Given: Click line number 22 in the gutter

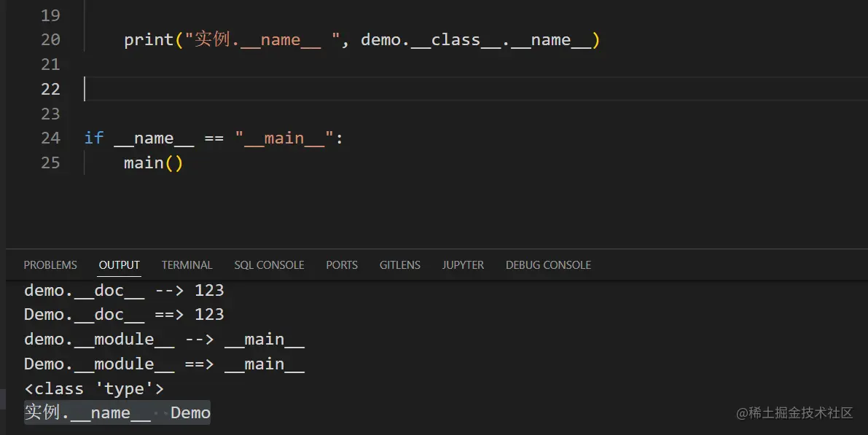Looking at the screenshot, I should tap(50, 89).
